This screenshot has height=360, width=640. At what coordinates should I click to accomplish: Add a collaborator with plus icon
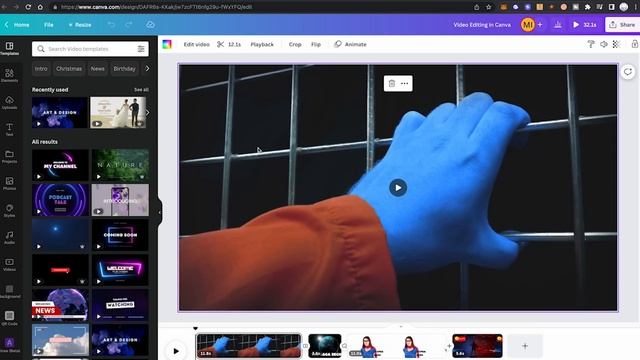pos(540,25)
